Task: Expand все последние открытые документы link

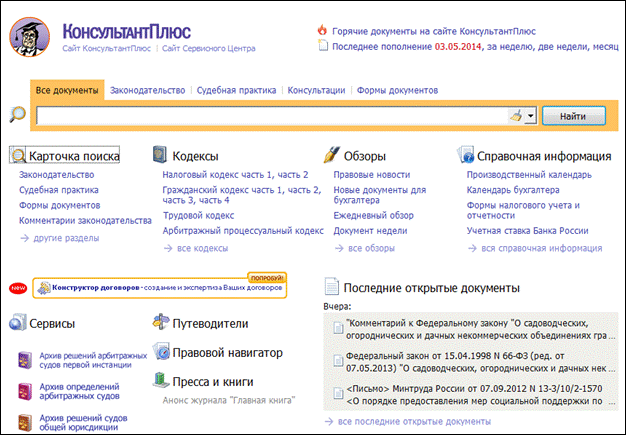Action: click(x=408, y=421)
